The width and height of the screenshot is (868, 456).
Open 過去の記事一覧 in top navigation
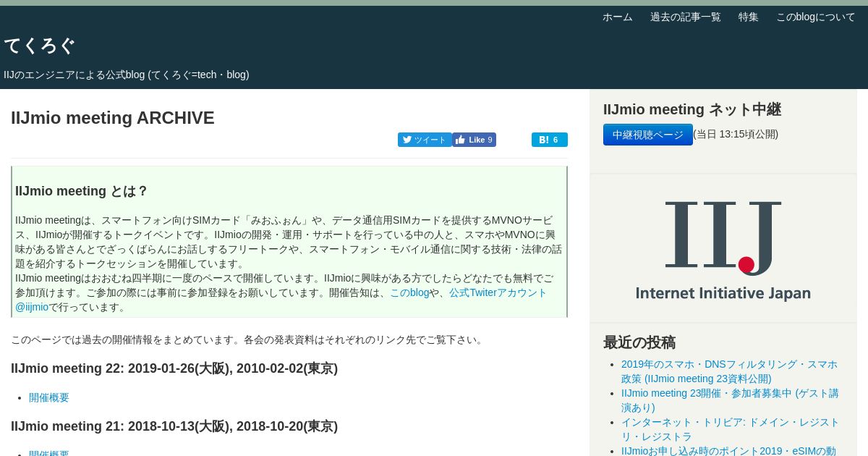[685, 17]
